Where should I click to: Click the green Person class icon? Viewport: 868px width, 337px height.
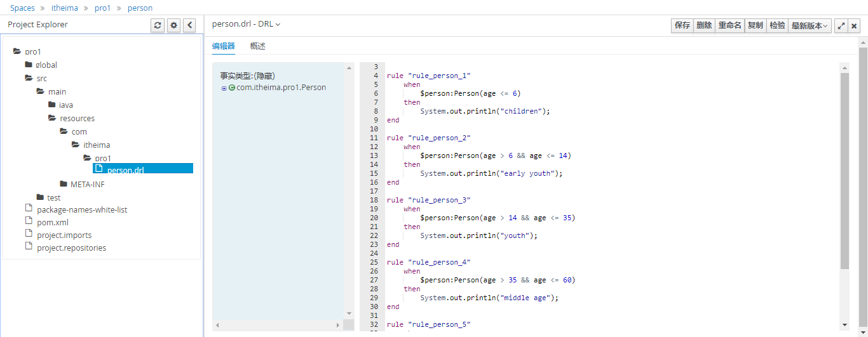pyautogui.click(x=232, y=88)
